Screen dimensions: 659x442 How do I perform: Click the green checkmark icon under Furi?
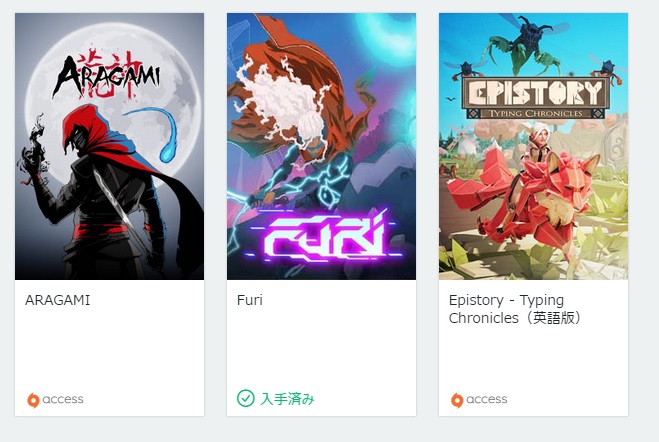click(245, 398)
